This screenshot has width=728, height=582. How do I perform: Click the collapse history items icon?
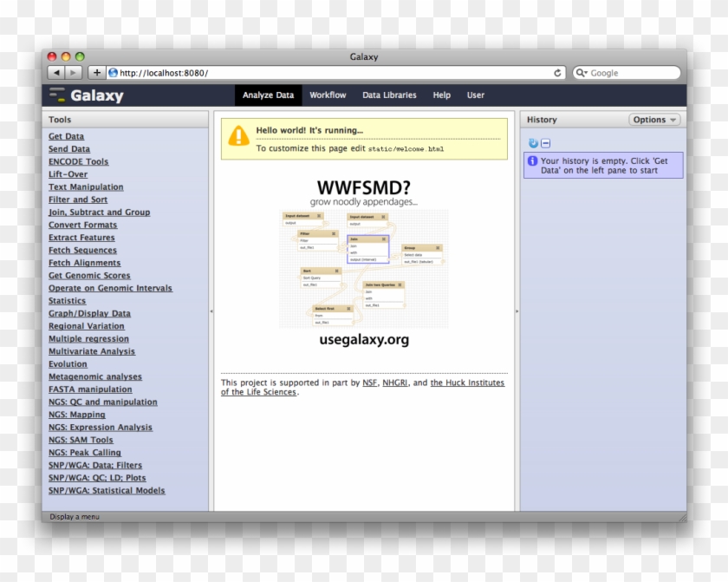[545, 143]
